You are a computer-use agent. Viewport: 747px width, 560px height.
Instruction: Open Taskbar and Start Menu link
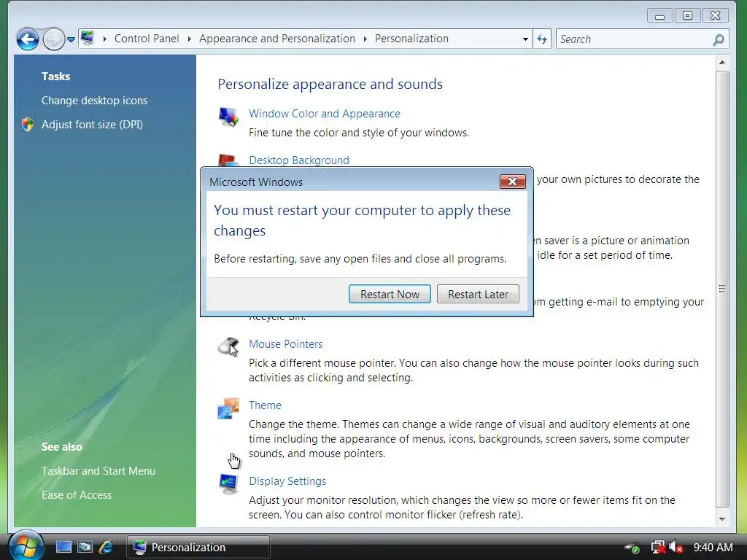point(98,471)
